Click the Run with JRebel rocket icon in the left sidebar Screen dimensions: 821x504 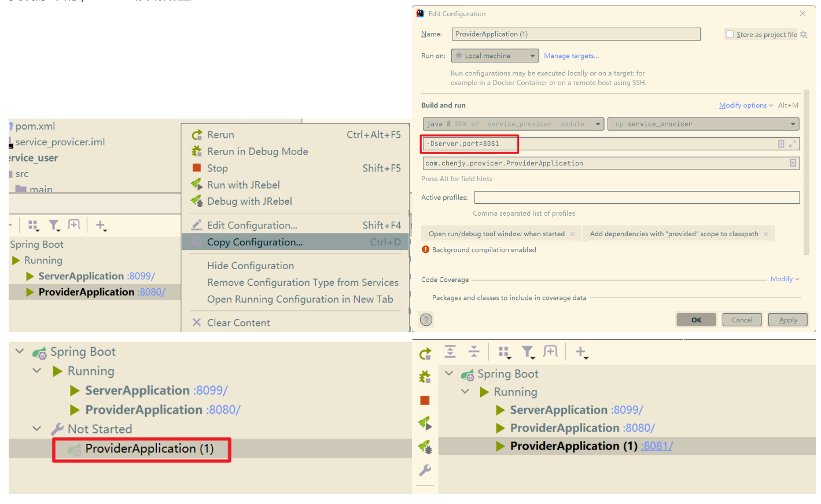pos(425,423)
